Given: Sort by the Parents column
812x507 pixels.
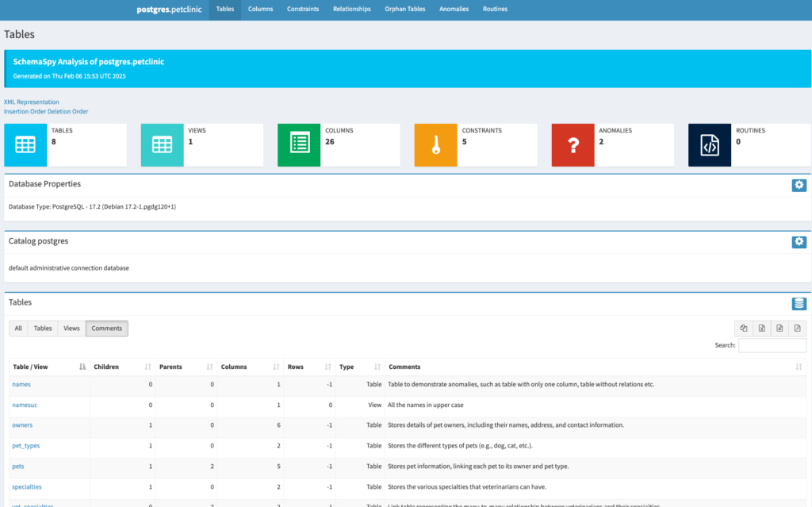Looking at the screenshot, I should 186,367.
